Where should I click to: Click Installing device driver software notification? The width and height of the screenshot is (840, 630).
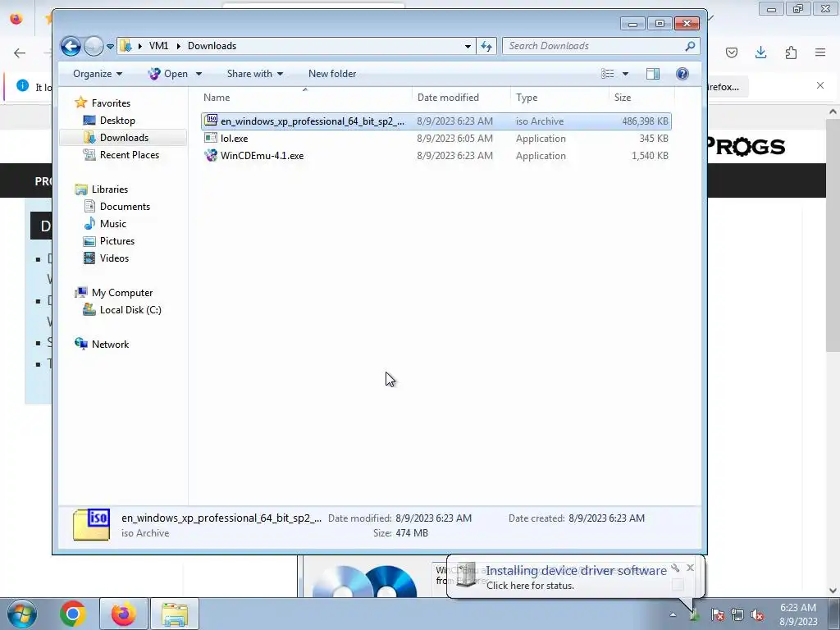pos(576,571)
